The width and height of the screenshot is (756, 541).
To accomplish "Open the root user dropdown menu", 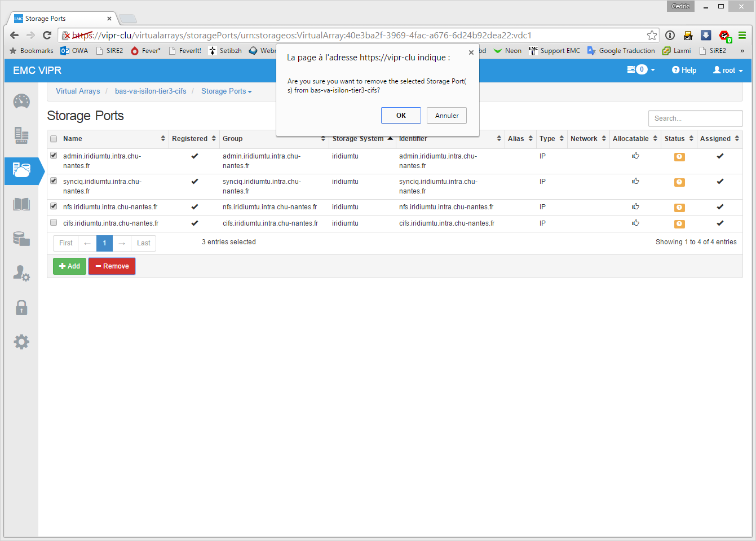I will tap(728, 71).
